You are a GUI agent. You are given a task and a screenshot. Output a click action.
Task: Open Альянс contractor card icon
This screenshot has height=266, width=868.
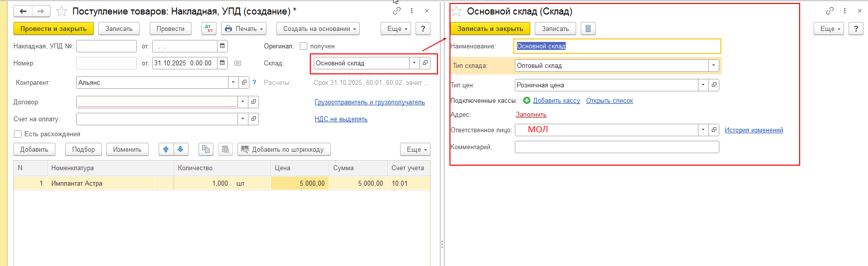coord(244,82)
